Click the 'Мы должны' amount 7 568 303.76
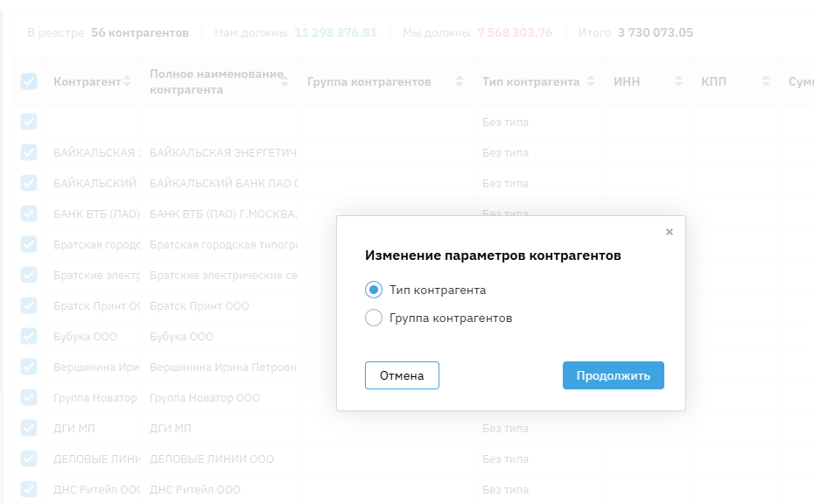The width and height of the screenshot is (814, 504). click(515, 32)
